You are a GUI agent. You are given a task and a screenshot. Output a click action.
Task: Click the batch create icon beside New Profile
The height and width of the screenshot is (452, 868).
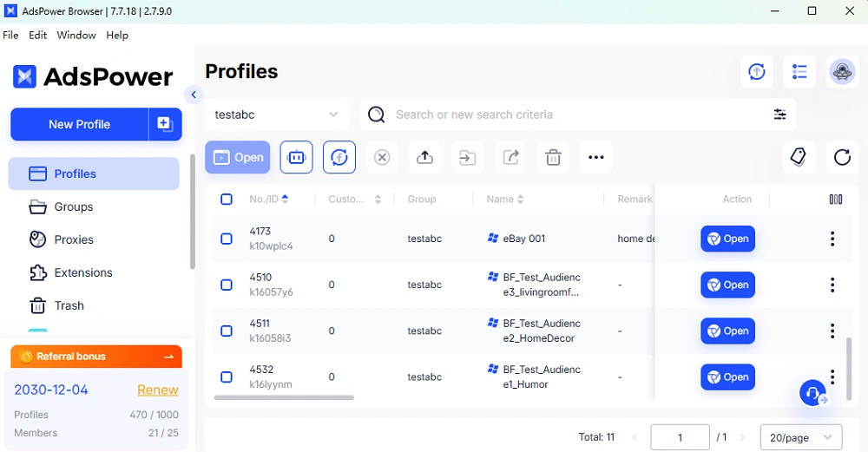coord(165,124)
